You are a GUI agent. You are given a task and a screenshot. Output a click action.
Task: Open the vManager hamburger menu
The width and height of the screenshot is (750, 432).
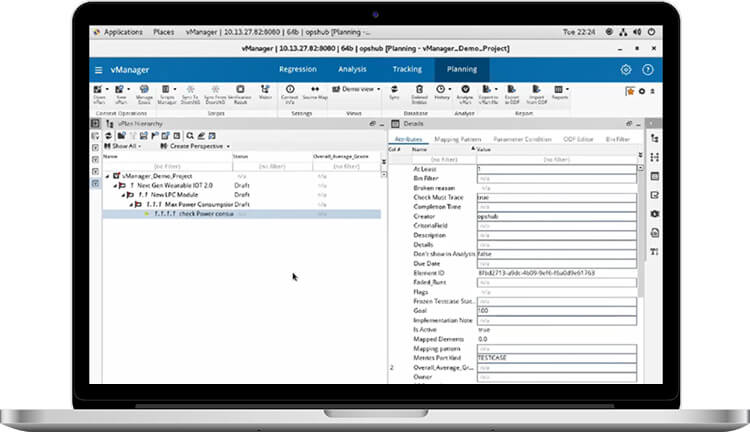[98, 70]
